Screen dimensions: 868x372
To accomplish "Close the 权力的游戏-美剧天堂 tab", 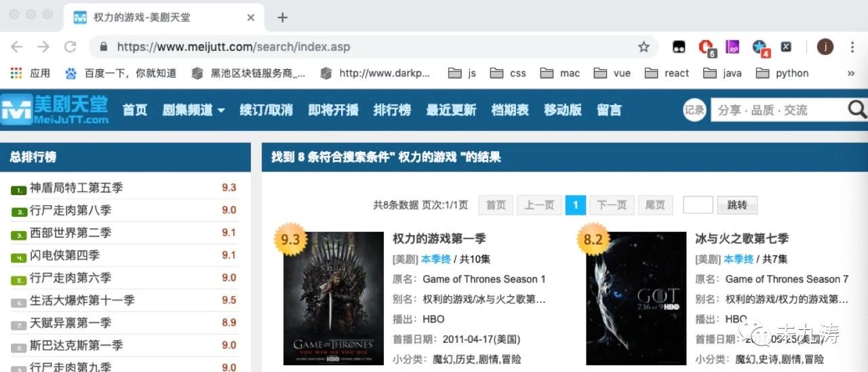I will (x=251, y=18).
